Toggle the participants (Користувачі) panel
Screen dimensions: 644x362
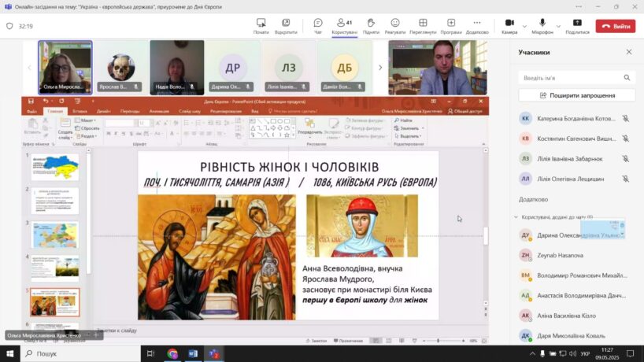tap(343, 25)
